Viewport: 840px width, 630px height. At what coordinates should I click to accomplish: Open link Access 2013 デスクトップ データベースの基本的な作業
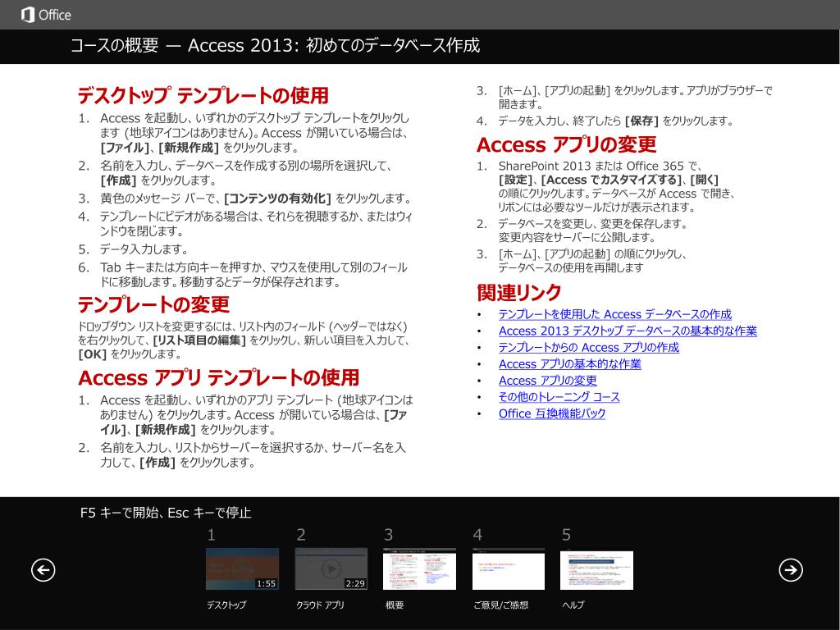(628, 331)
